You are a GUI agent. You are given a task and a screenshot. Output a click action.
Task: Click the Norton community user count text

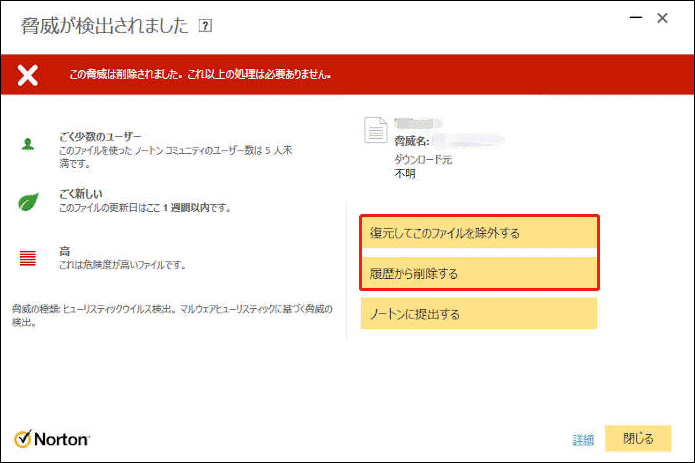point(176,157)
